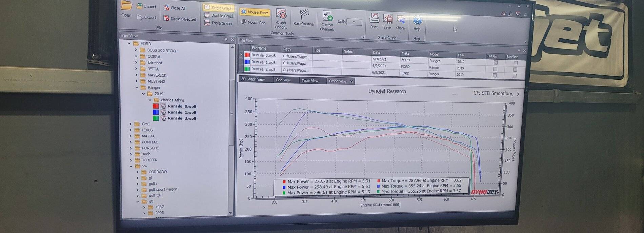Expand the COBRA folder

(x=136, y=56)
